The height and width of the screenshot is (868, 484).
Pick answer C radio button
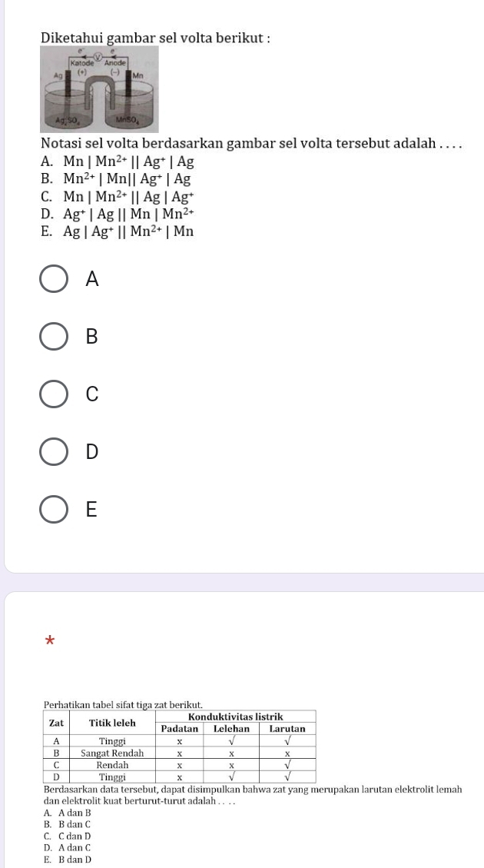click(53, 394)
